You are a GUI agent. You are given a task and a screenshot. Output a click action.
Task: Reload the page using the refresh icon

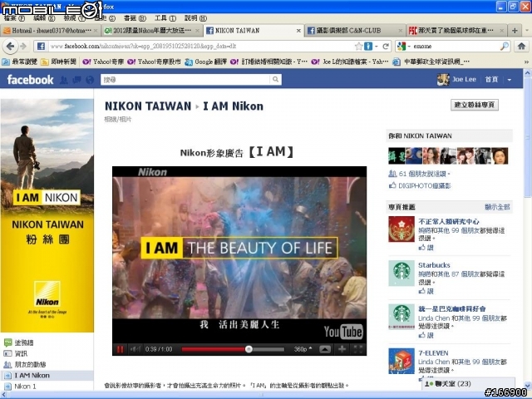386,47
